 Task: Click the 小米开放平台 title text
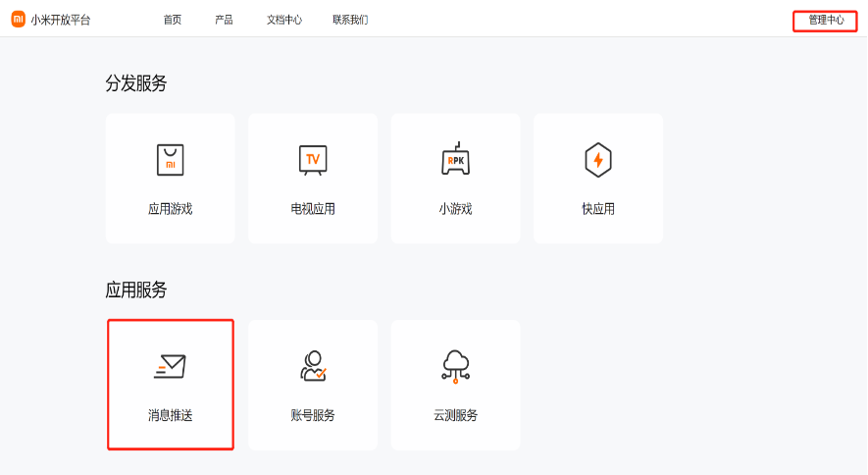click(61, 20)
